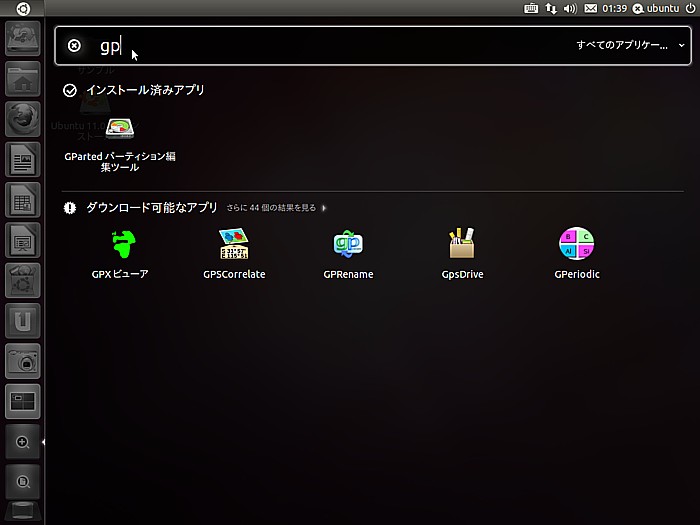
Task: Choose the GpsDrive app icon
Action: click(462, 243)
